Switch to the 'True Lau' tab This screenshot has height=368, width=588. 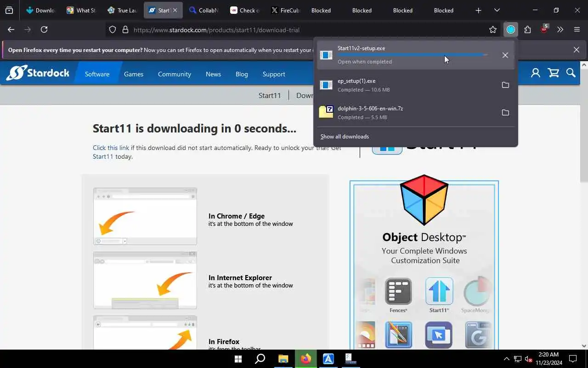(123, 10)
